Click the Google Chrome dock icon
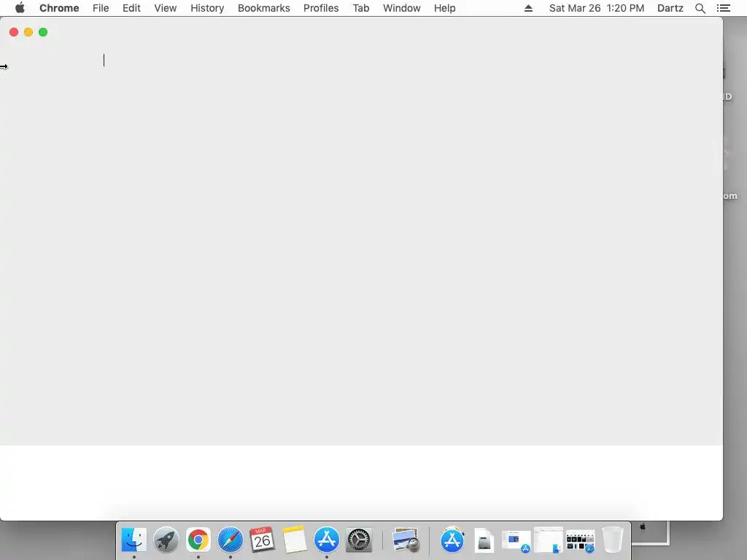The width and height of the screenshot is (747, 560). coord(198,540)
